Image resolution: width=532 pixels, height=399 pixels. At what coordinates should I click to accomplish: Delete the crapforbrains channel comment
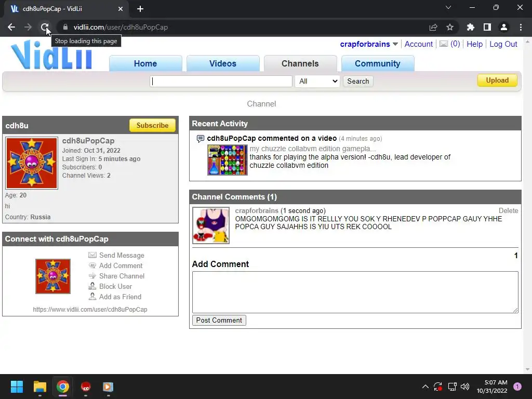(508, 210)
